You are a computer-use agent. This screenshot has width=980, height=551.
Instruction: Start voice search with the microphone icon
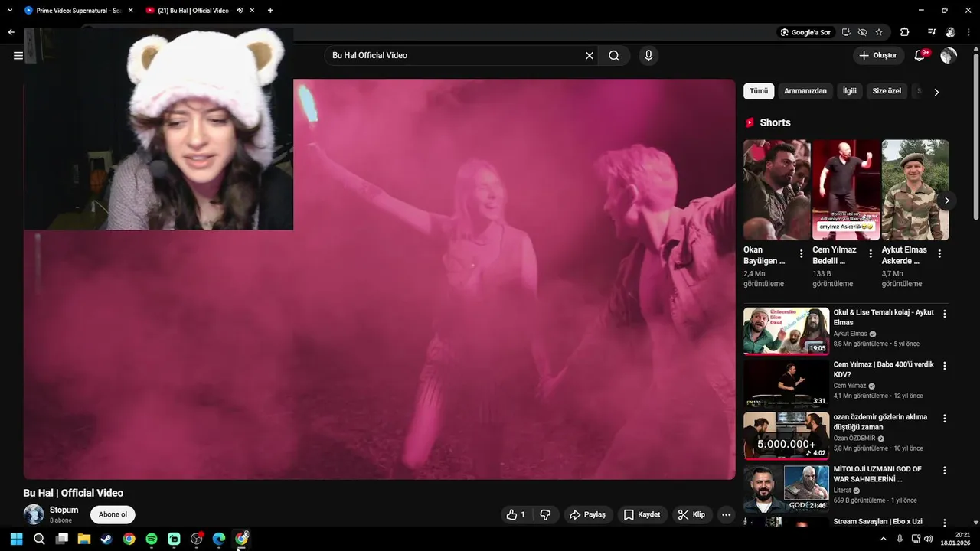pos(648,55)
